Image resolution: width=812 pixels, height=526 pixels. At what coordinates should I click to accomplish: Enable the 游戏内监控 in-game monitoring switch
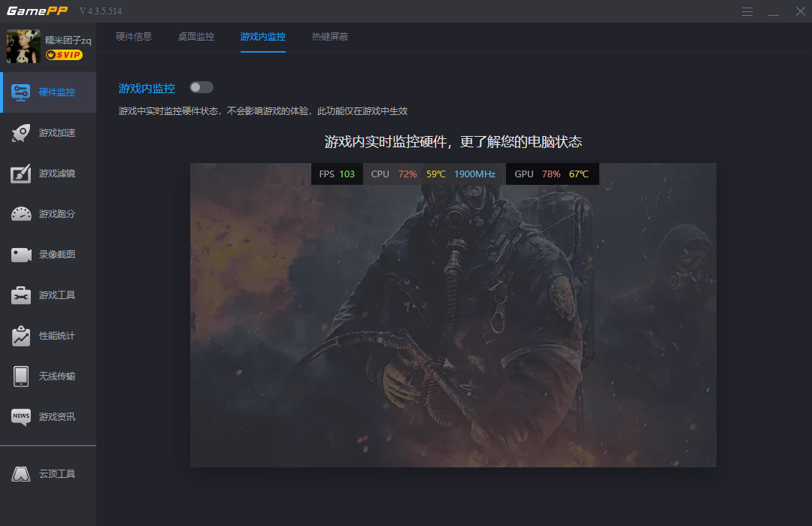pos(201,88)
